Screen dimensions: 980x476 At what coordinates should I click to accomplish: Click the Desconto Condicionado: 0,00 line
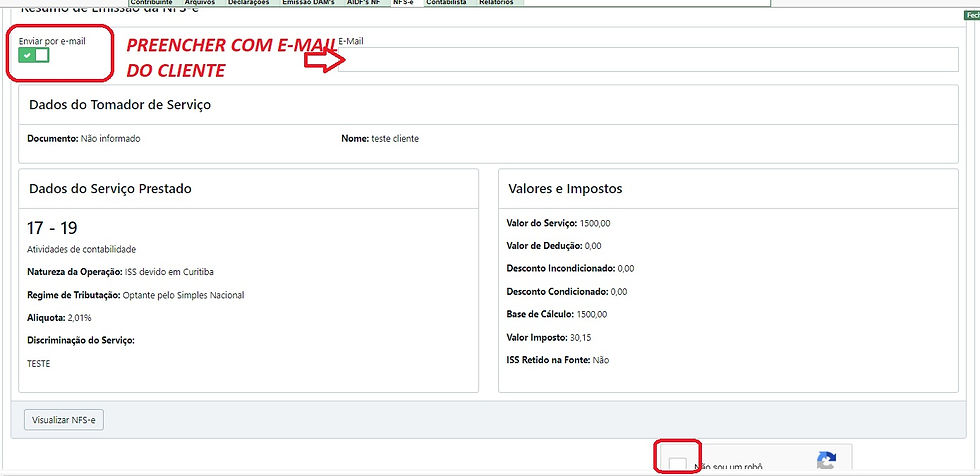pyautogui.click(x=567, y=292)
